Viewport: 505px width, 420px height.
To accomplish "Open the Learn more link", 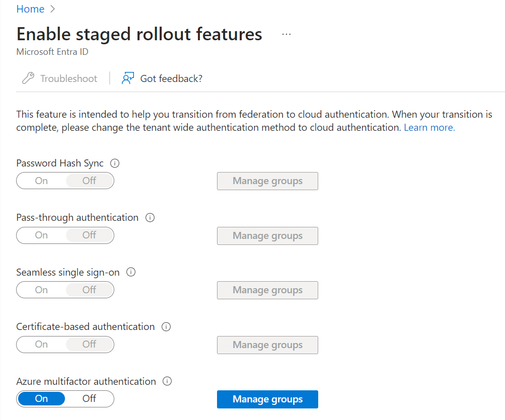I will pos(429,128).
